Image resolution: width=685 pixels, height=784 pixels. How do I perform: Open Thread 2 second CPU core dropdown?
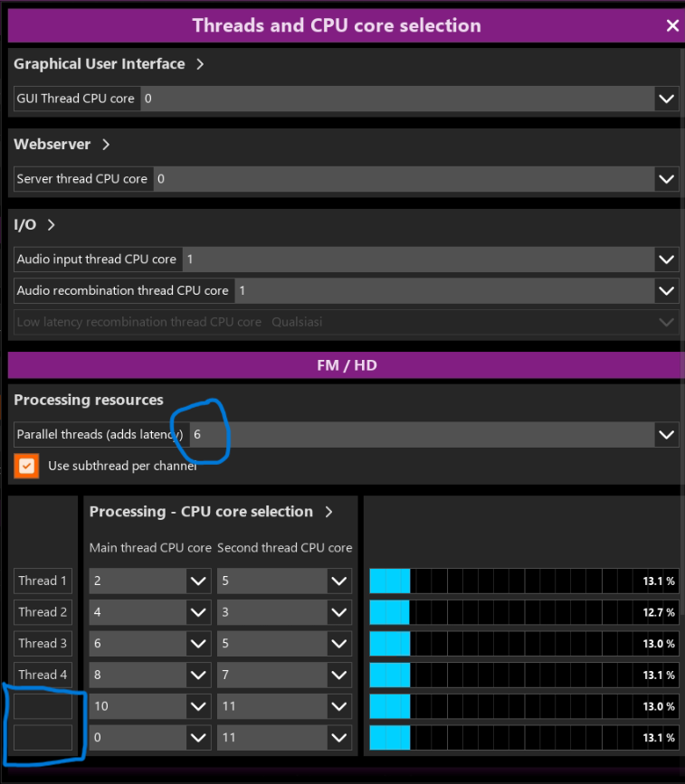pyautogui.click(x=339, y=612)
